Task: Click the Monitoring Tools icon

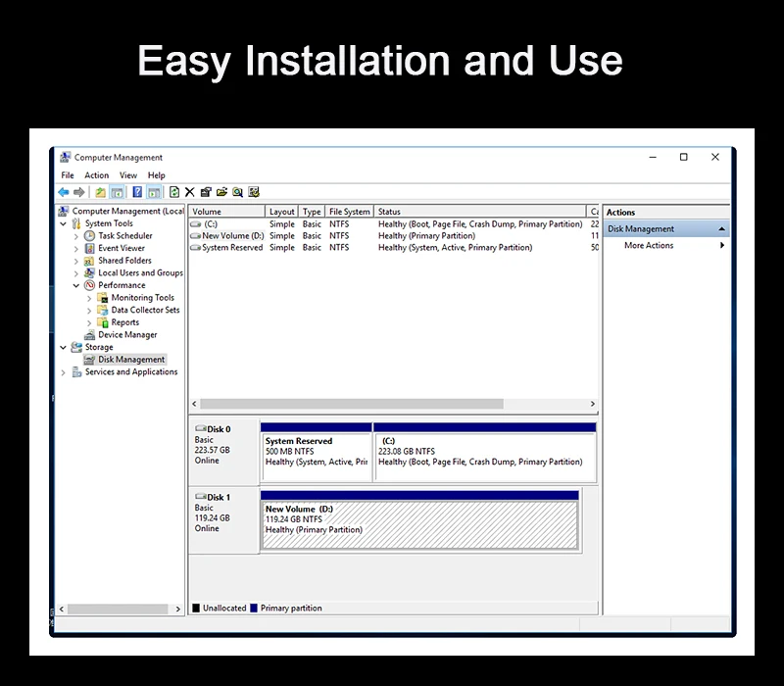Action: (x=103, y=298)
